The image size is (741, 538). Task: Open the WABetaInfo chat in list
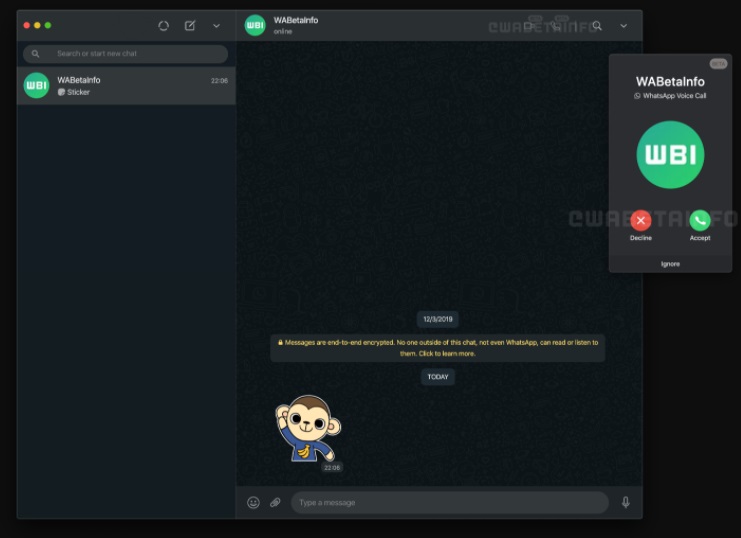tap(126, 86)
